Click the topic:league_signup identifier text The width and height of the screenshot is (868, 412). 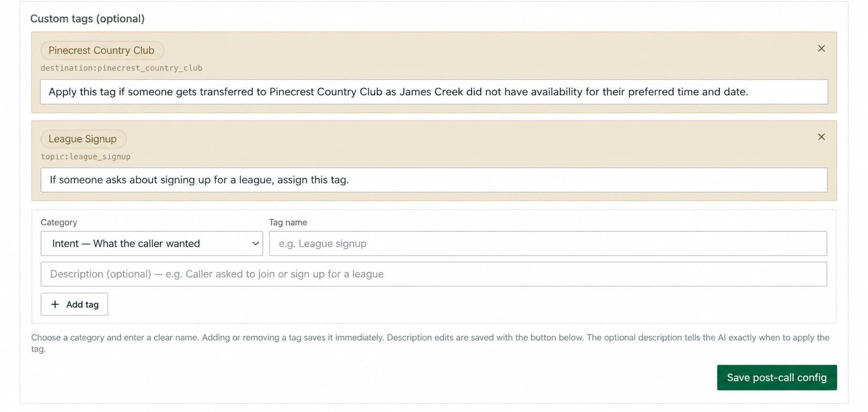coord(85,156)
